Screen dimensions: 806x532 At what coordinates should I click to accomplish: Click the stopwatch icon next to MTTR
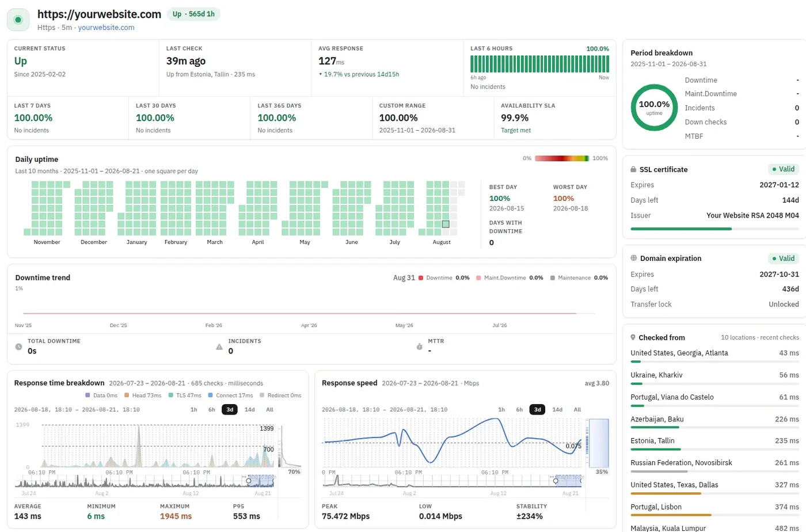(x=419, y=347)
